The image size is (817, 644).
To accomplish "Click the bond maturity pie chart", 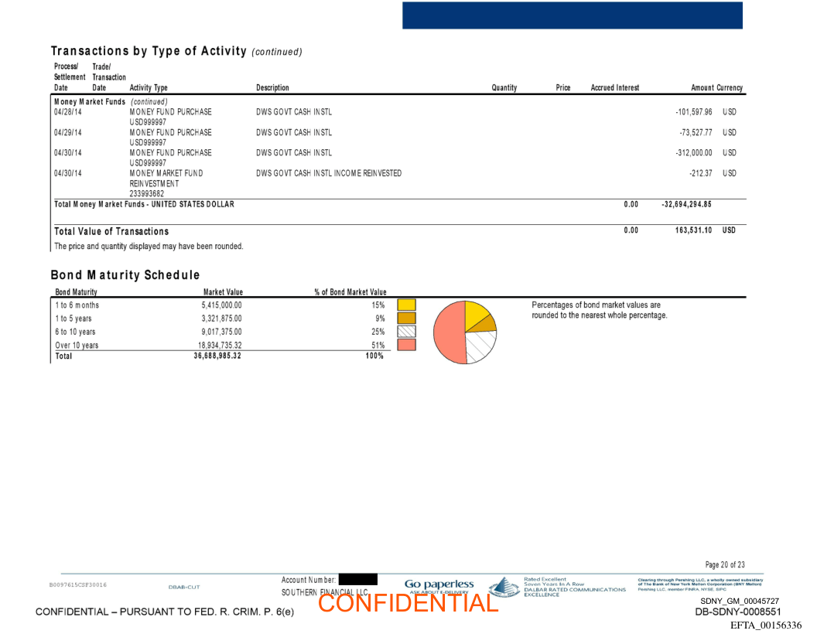I will (464, 332).
